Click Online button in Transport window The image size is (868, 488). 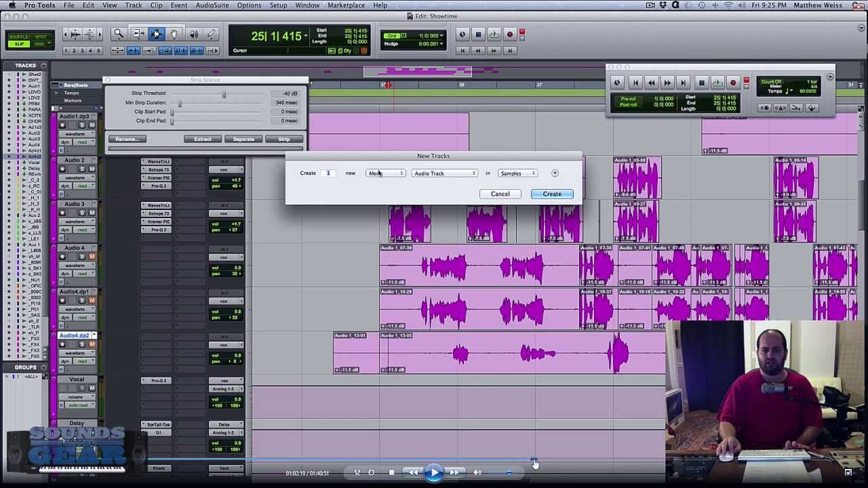tap(616, 83)
